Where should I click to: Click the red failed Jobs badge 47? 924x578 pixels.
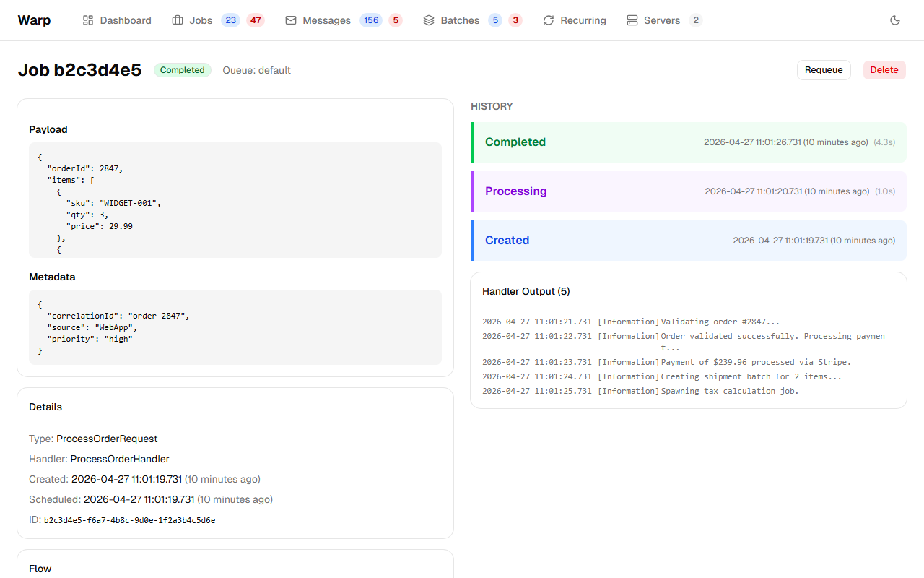256,20
